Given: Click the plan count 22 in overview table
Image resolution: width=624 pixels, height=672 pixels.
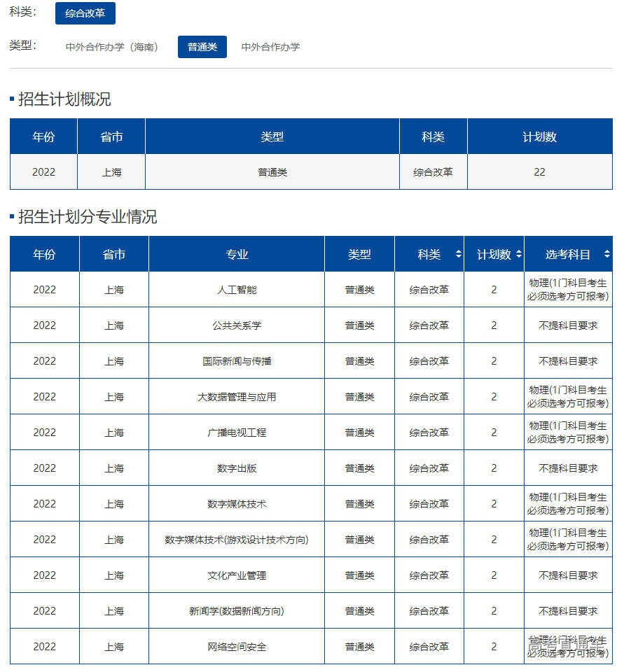Looking at the screenshot, I should tap(539, 171).
